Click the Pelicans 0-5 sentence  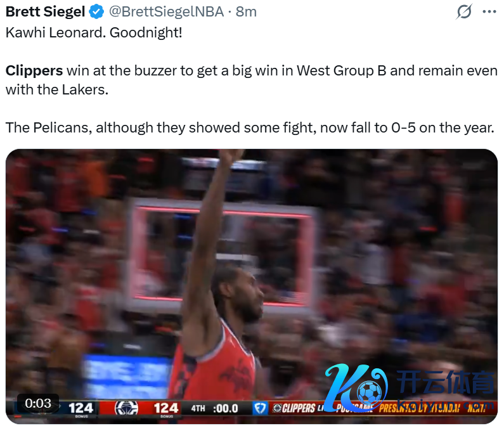(250, 128)
